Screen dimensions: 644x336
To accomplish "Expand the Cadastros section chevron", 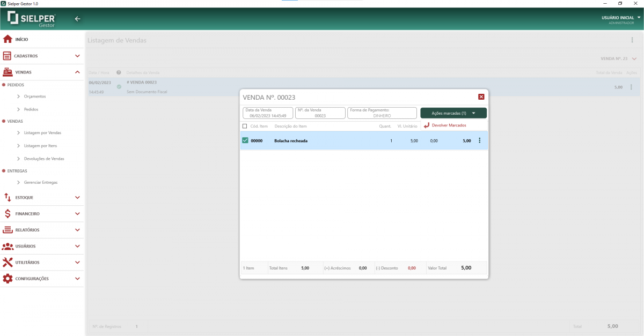I will coord(77,56).
